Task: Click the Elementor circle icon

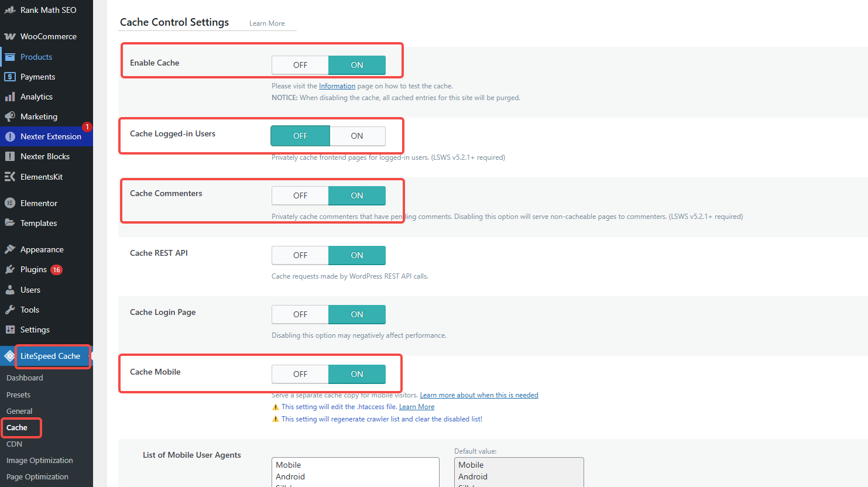Action: 10,203
